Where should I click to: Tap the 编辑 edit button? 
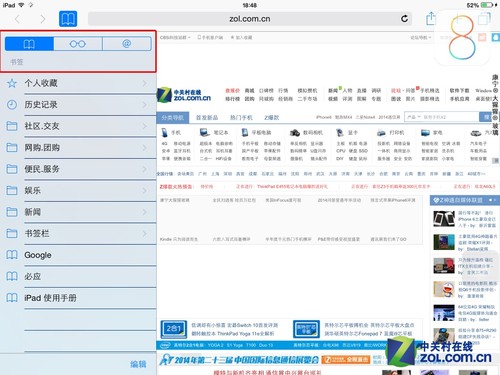(138, 364)
